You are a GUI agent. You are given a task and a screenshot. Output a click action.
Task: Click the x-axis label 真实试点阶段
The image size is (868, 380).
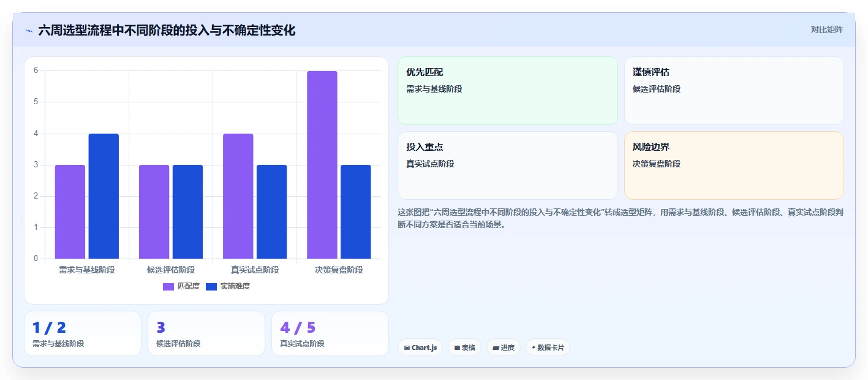pyautogui.click(x=255, y=270)
